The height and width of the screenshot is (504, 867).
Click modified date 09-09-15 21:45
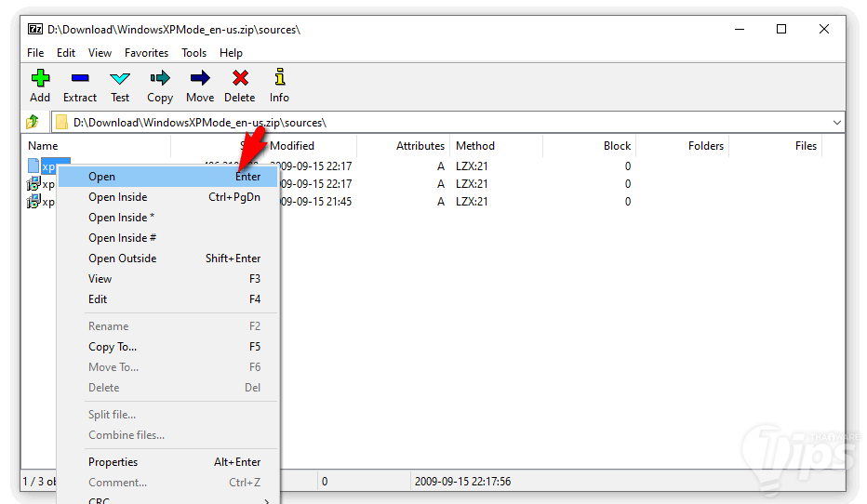click(315, 202)
